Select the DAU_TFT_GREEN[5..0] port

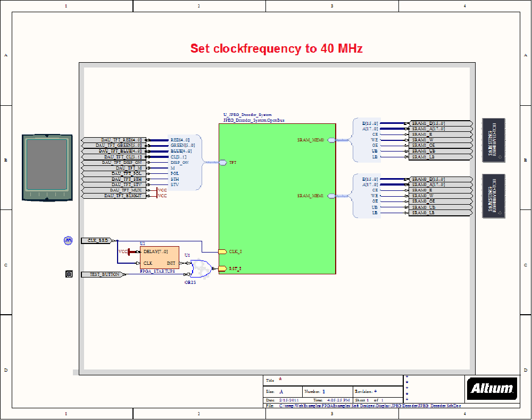[x=114, y=146]
